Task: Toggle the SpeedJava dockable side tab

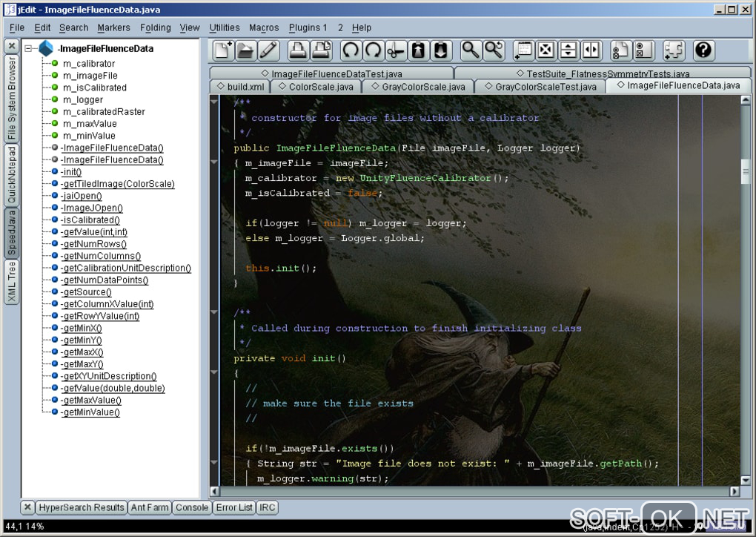Action: (x=11, y=232)
